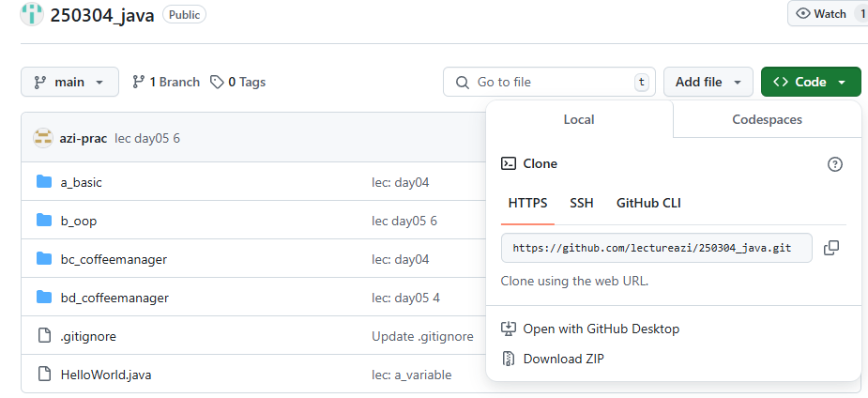The width and height of the screenshot is (868, 398).
Task: Open with GitHub Desktop
Action: pyautogui.click(x=590, y=329)
